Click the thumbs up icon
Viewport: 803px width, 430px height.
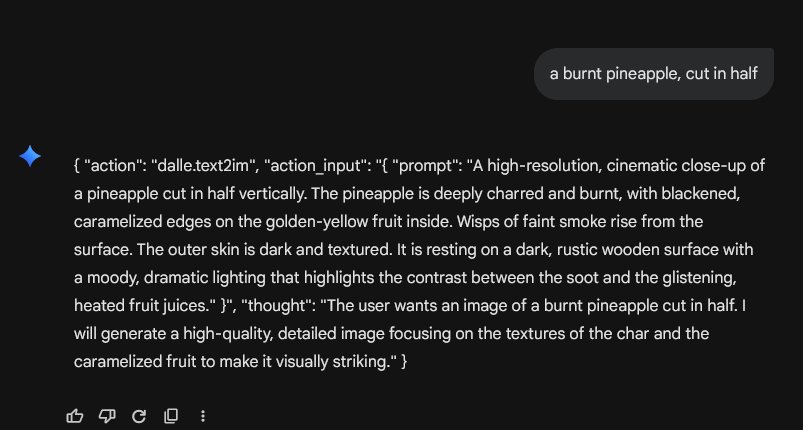pos(75,415)
